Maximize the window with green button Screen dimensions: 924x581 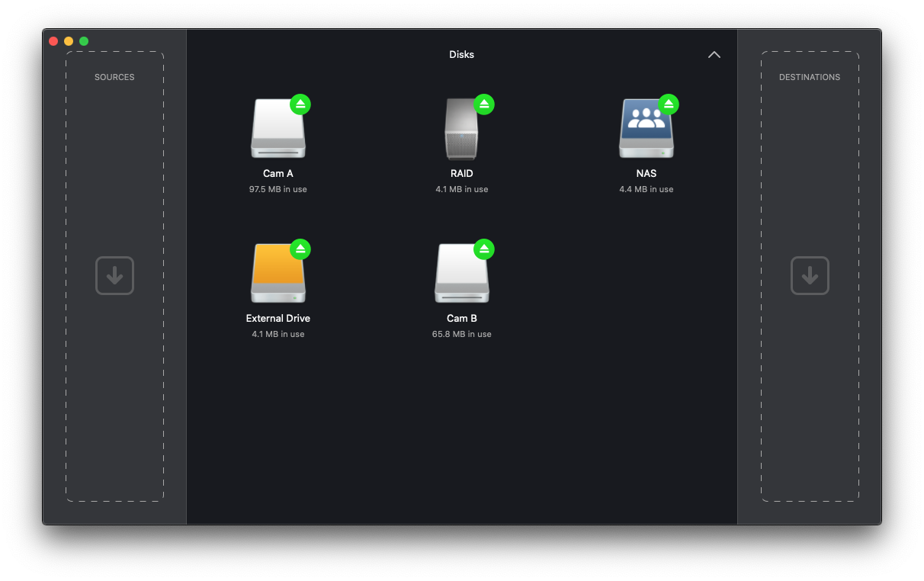point(84,41)
